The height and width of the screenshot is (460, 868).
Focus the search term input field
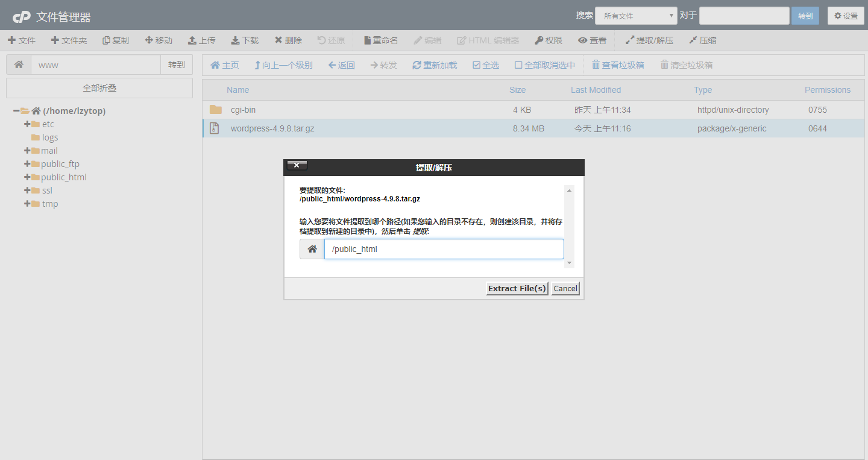(x=744, y=16)
